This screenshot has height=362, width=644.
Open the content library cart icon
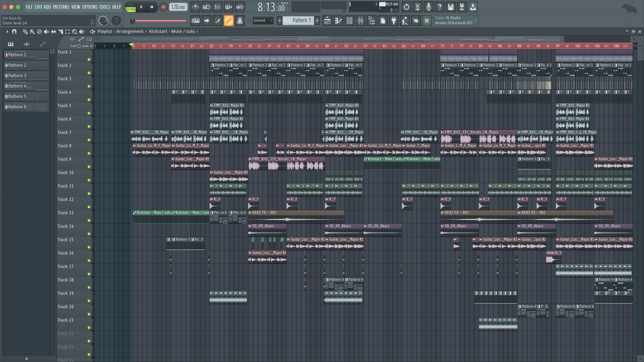tap(427, 21)
